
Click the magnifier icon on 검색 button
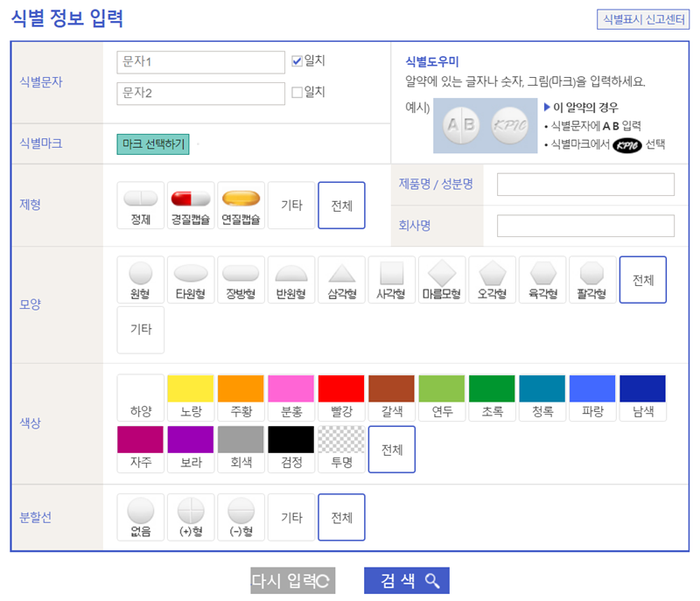click(x=432, y=581)
